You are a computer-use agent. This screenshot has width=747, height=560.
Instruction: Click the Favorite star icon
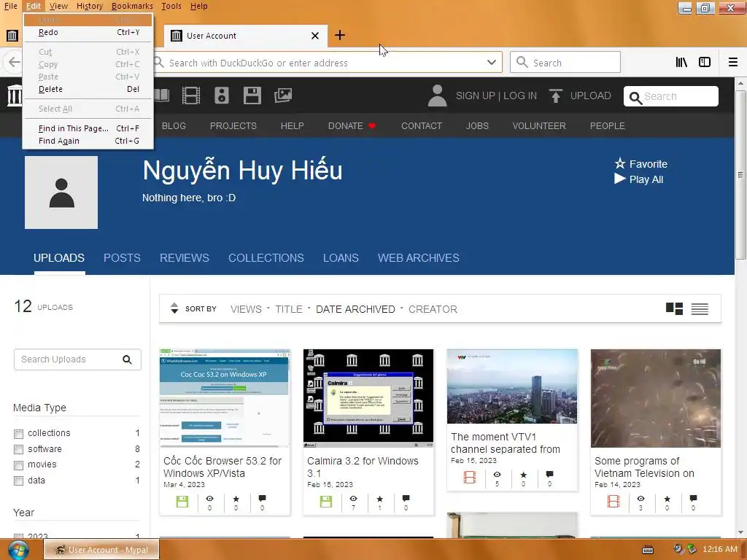point(620,164)
